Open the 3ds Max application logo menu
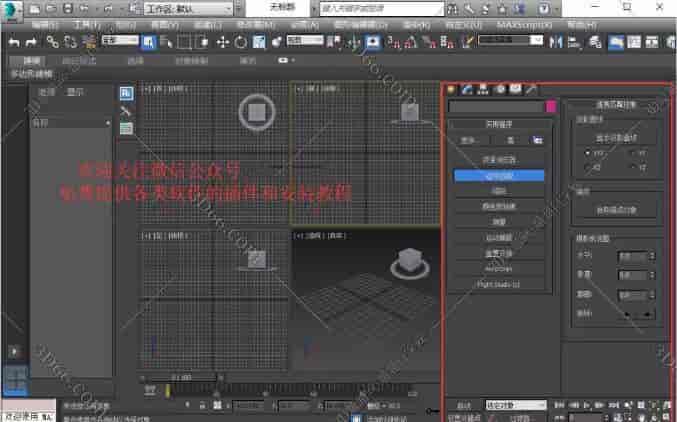 12,9
